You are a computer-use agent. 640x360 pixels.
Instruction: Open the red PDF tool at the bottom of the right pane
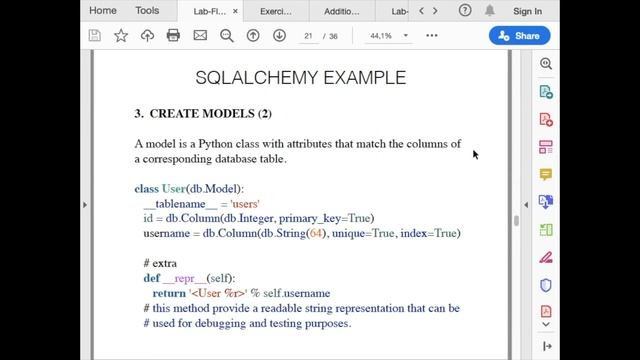(546, 311)
